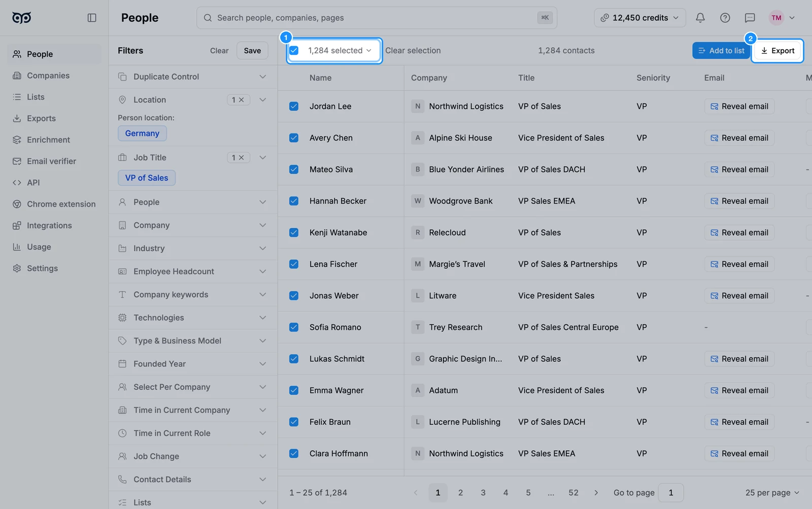Click the TM user avatar
This screenshot has width=812, height=509.
pos(776,18)
